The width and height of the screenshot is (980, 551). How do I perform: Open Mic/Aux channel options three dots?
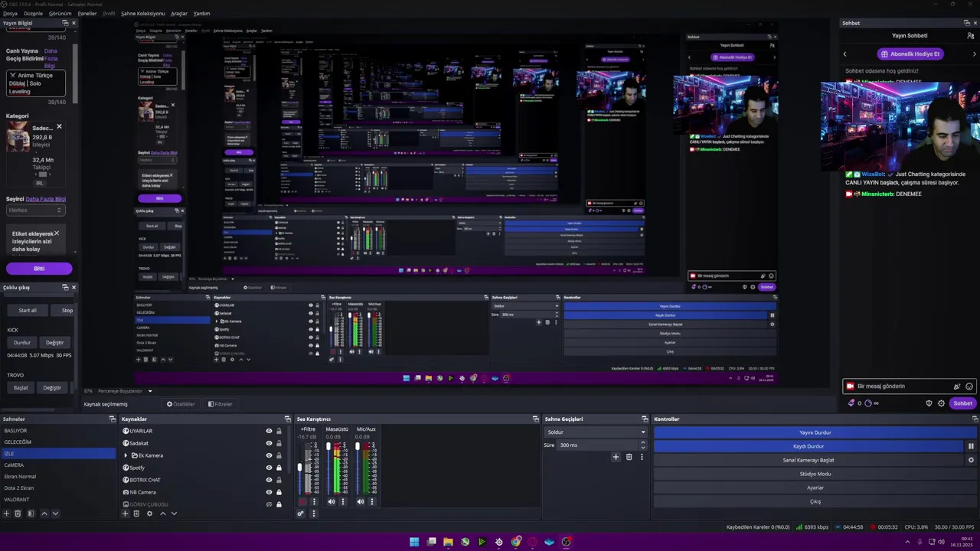coord(372,502)
